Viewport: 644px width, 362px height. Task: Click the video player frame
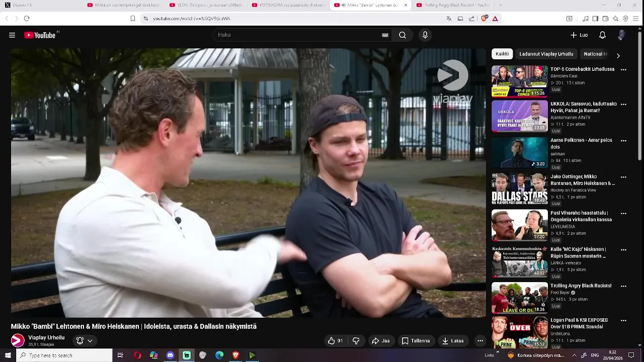[249, 183]
